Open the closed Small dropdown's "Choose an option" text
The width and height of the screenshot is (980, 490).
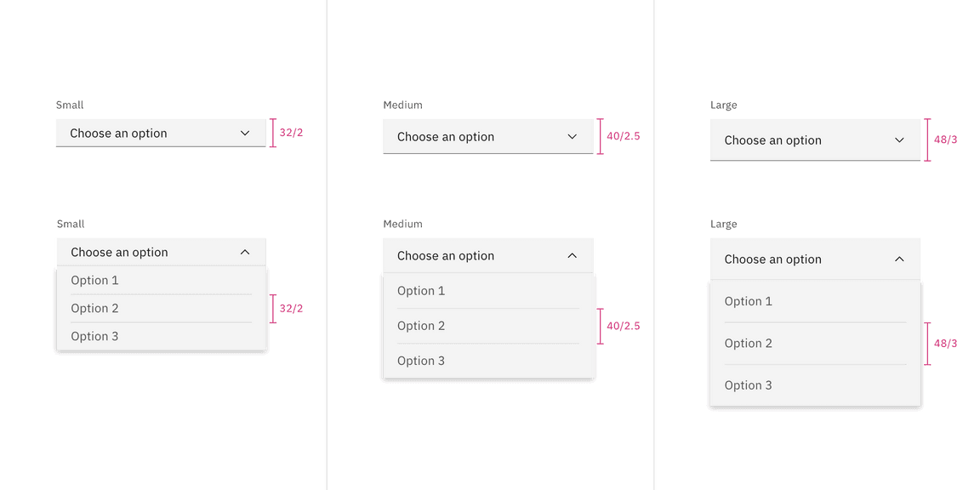[x=118, y=134]
